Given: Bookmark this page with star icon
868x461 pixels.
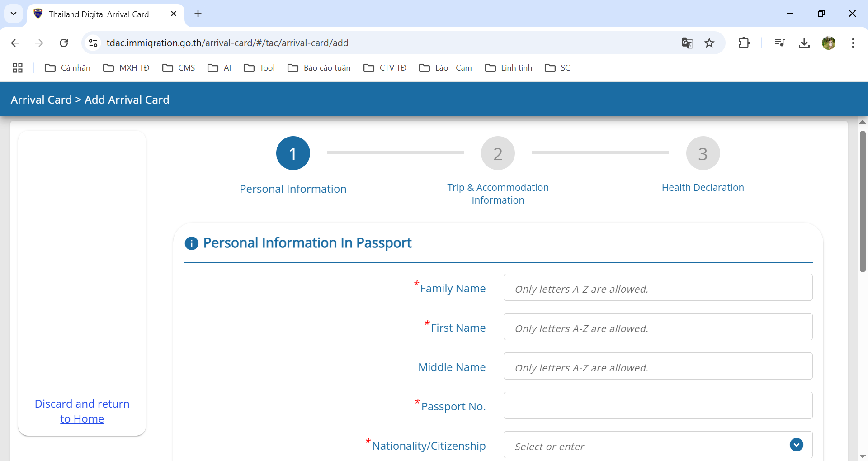Looking at the screenshot, I should [x=709, y=43].
